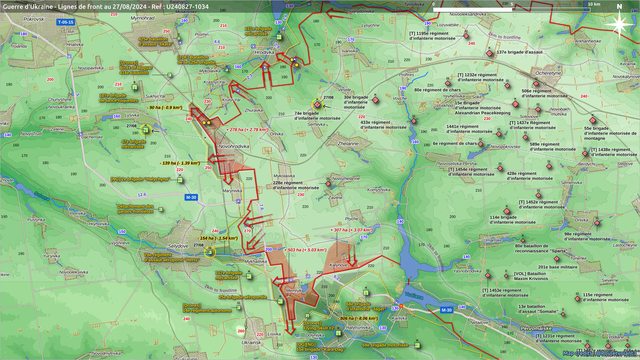Image resolution: width=640 pixels, height=360 pixels.
Task: Click the 114e brigade d'infanterie motorisée marker
Action: click(507, 211)
